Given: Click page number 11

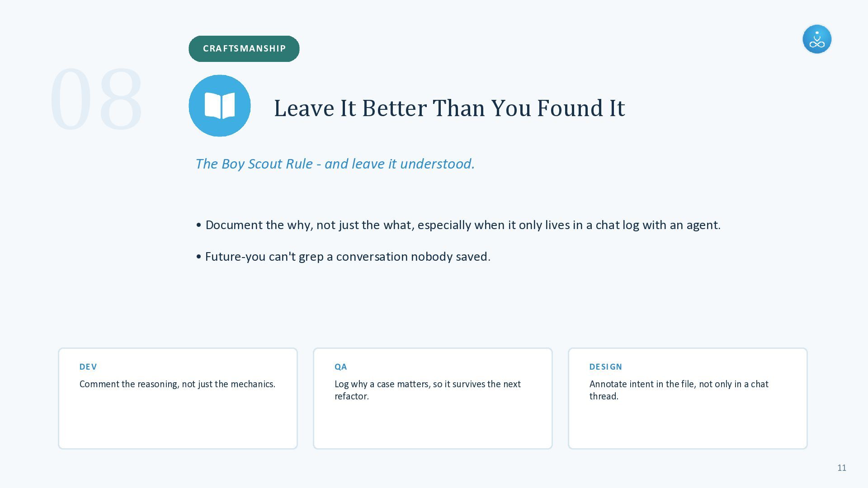Looking at the screenshot, I should (842, 468).
